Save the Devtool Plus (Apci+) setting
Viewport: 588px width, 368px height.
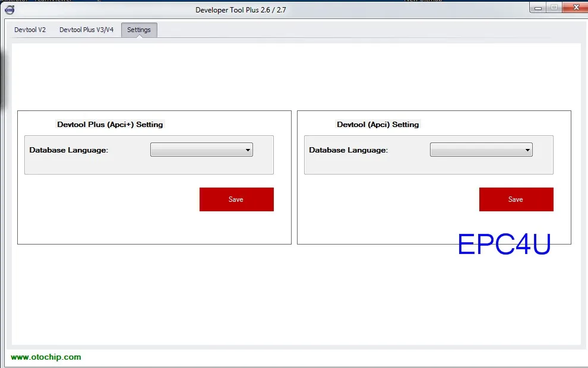236,199
